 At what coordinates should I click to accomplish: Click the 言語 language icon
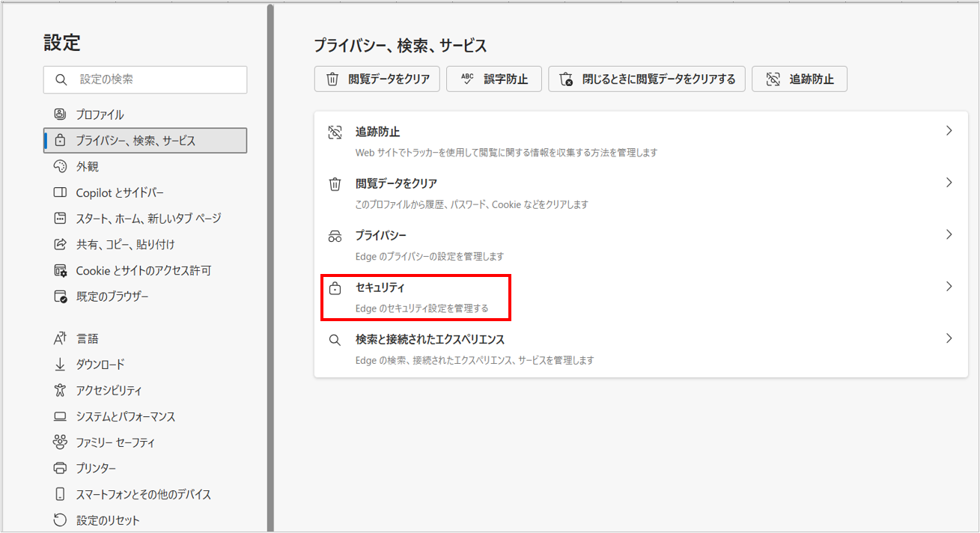pos(61,338)
